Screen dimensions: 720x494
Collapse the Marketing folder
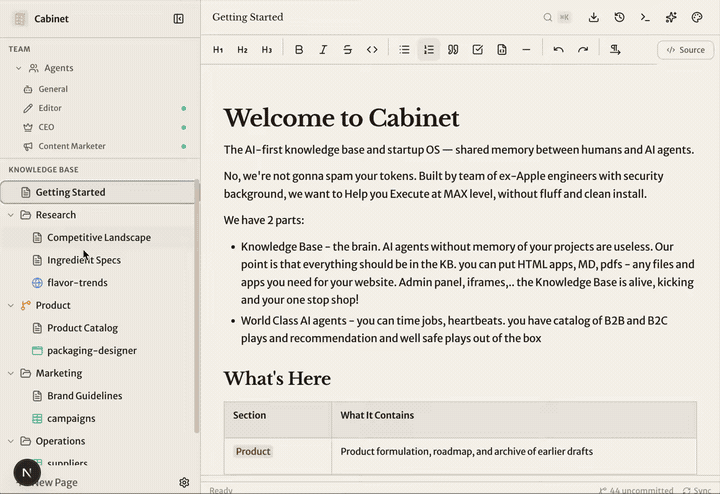pos(11,373)
